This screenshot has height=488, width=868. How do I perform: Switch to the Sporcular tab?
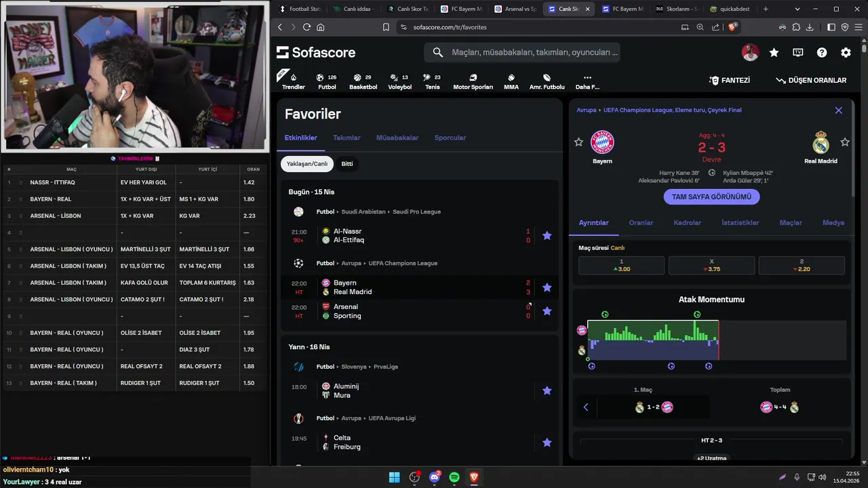point(450,138)
